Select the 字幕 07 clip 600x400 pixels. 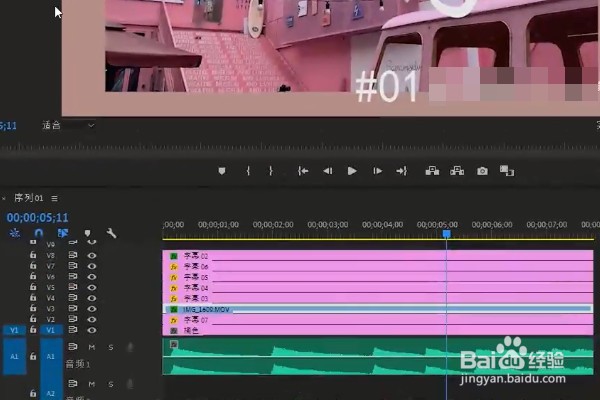pyautogui.click(x=378, y=320)
